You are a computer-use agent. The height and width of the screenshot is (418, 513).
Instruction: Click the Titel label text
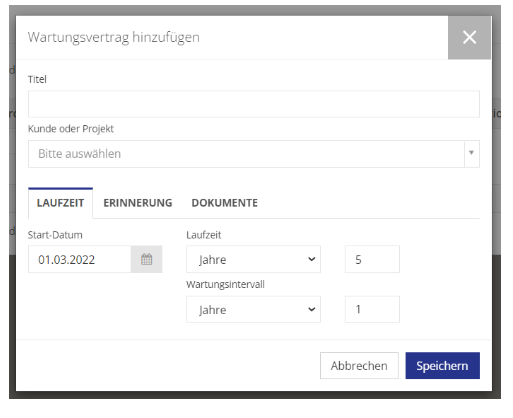[x=37, y=79]
